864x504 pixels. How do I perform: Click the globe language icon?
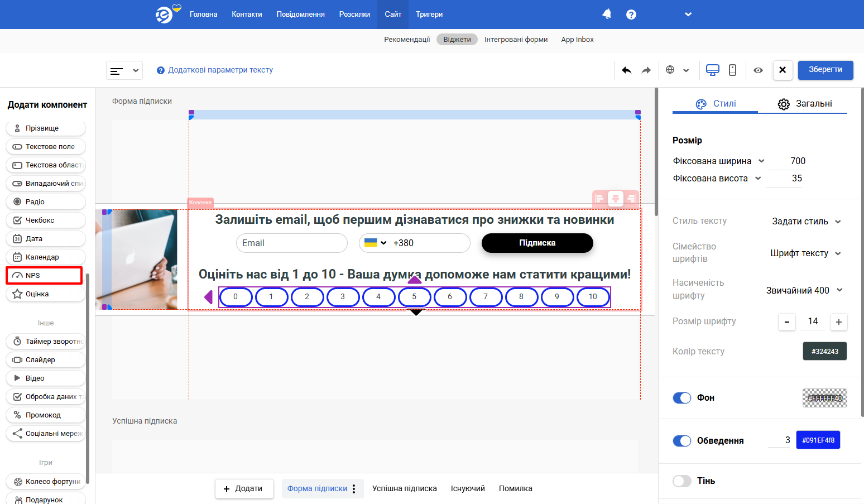click(x=670, y=70)
